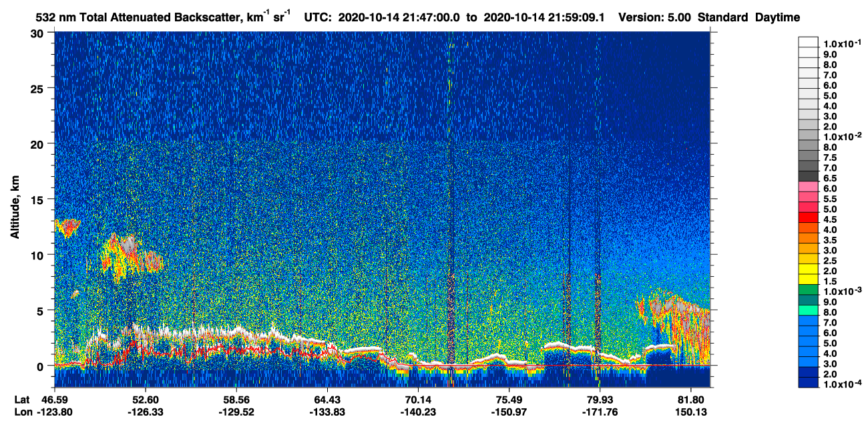Click longitude value '-140.23'
Screen dimensions: 868x445
pos(418,412)
